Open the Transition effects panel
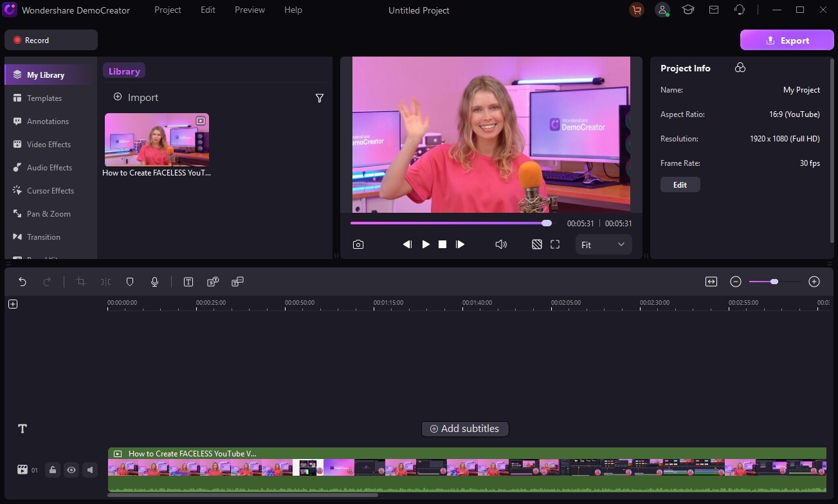Viewport: 838px width, 504px height. tap(43, 237)
